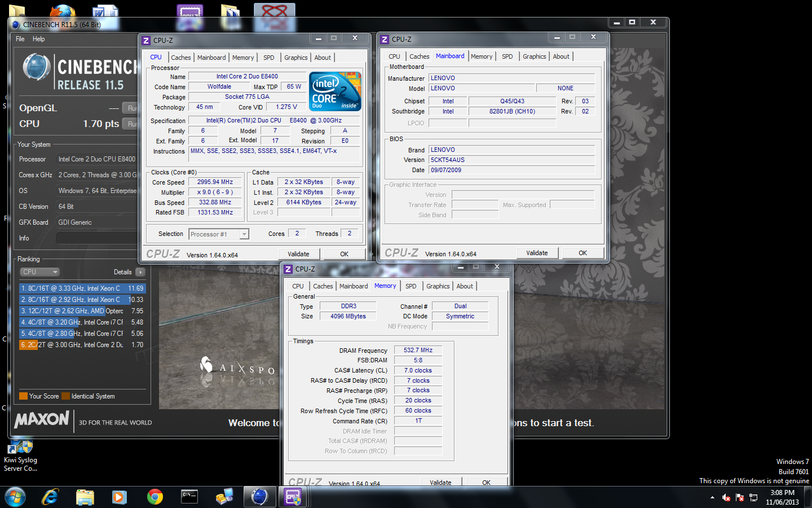Show hidden system tray icons

coord(712,497)
